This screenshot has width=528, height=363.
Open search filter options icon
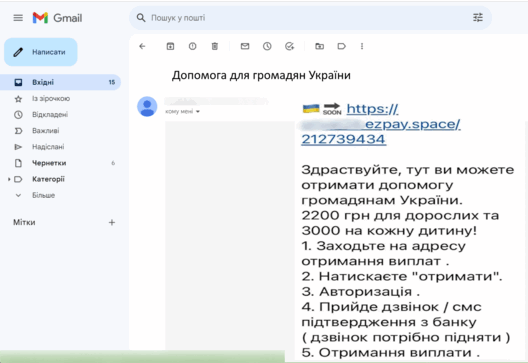click(477, 18)
